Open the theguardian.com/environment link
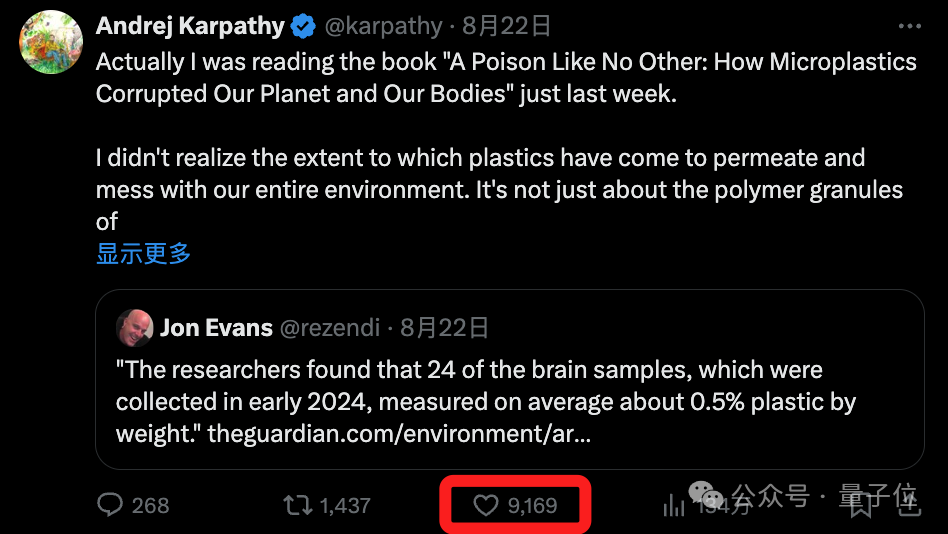The height and width of the screenshot is (534, 948). pos(399,434)
